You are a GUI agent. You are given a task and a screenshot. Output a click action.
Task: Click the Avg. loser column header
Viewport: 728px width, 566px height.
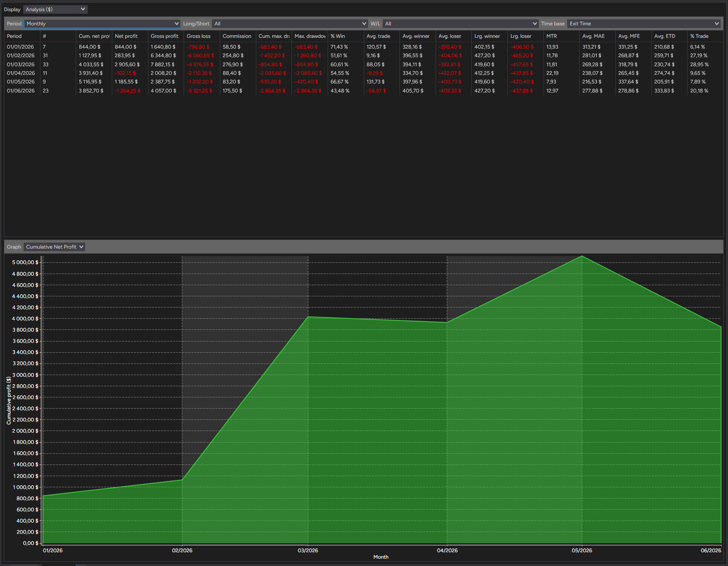[454, 36]
